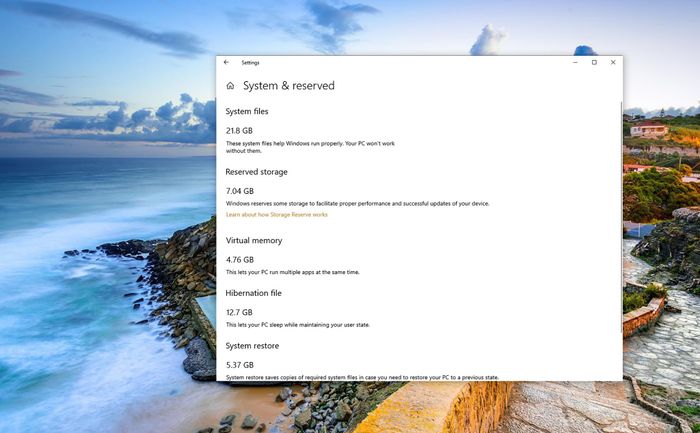Screen dimensions: 700x433
Task: Click the 'System files' heading
Action: [x=247, y=112]
